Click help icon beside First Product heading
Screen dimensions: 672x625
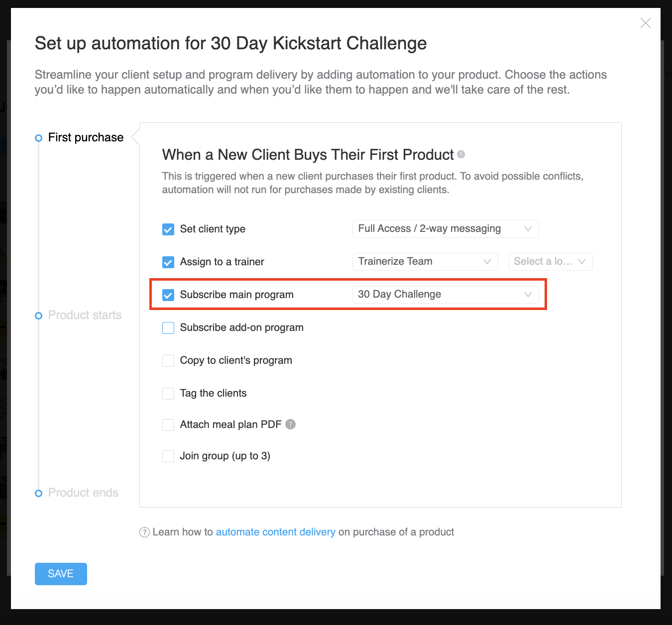pyautogui.click(x=461, y=154)
